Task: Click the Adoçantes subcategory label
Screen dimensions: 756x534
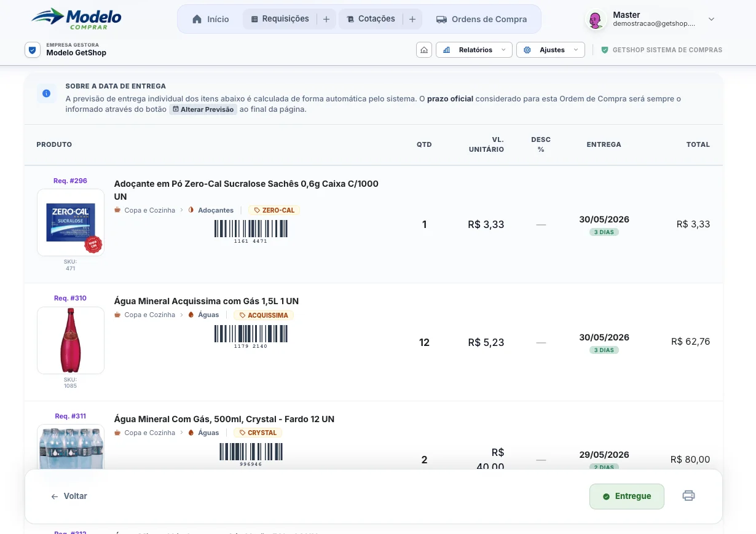Action: 216,210
